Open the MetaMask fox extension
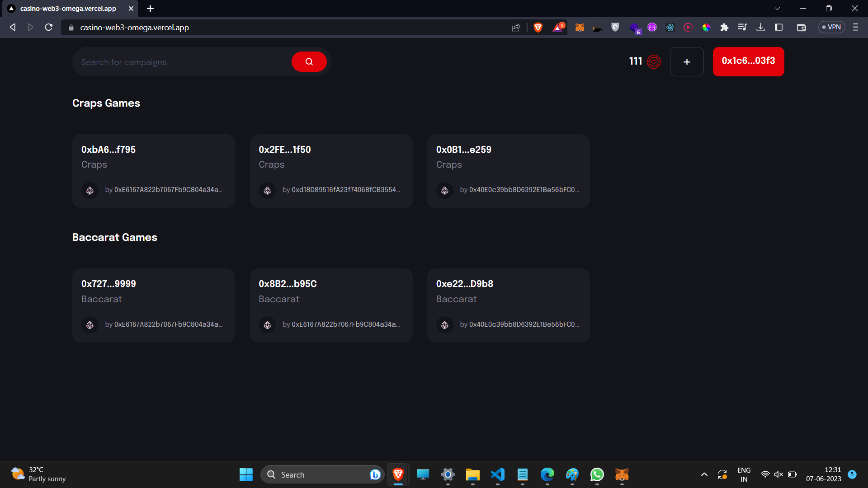 tap(580, 28)
